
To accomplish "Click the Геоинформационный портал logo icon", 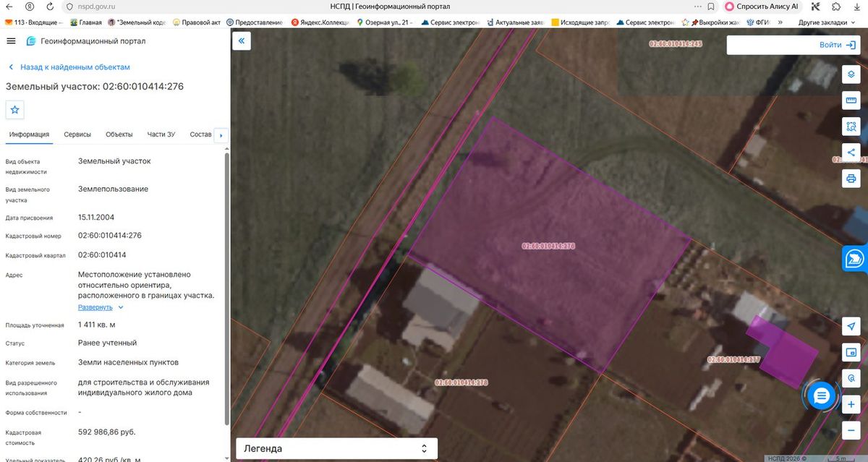I will [x=31, y=41].
